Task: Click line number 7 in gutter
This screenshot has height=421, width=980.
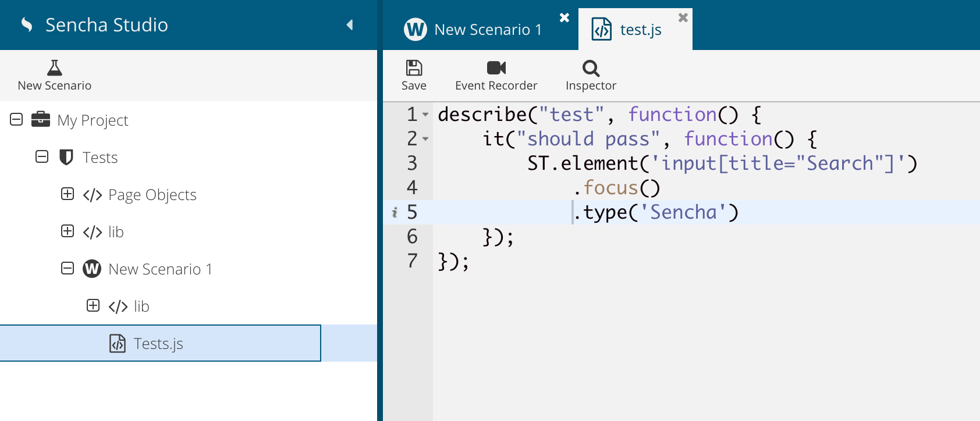Action: pyautogui.click(x=412, y=261)
